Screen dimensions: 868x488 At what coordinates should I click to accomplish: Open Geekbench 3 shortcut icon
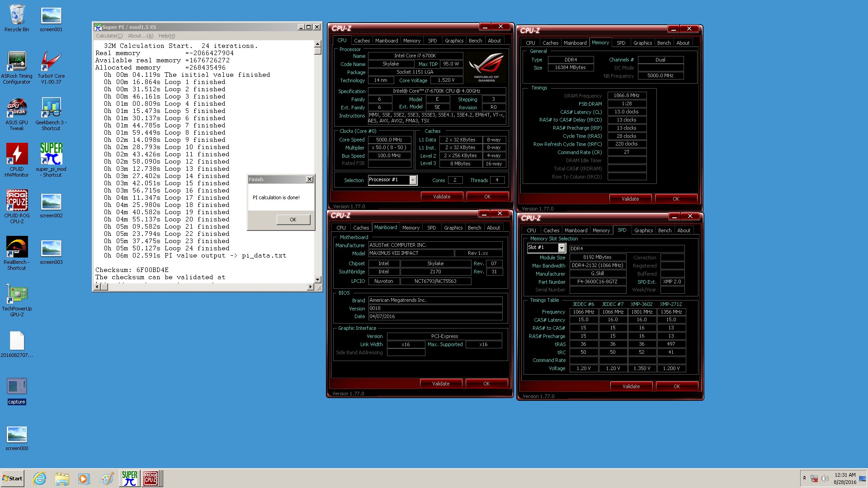pyautogui.click(x=51, y=114)
